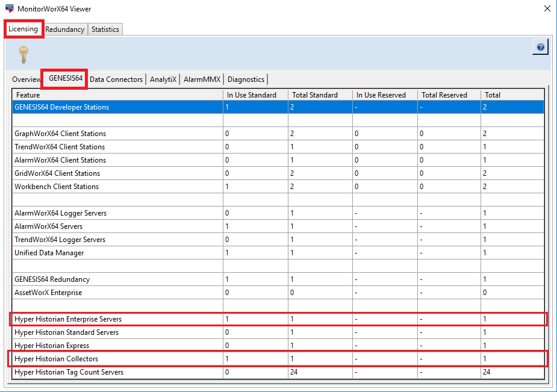The image size is (557, 392).
Task: Open the Statistics tab
Action: point(105,30)
